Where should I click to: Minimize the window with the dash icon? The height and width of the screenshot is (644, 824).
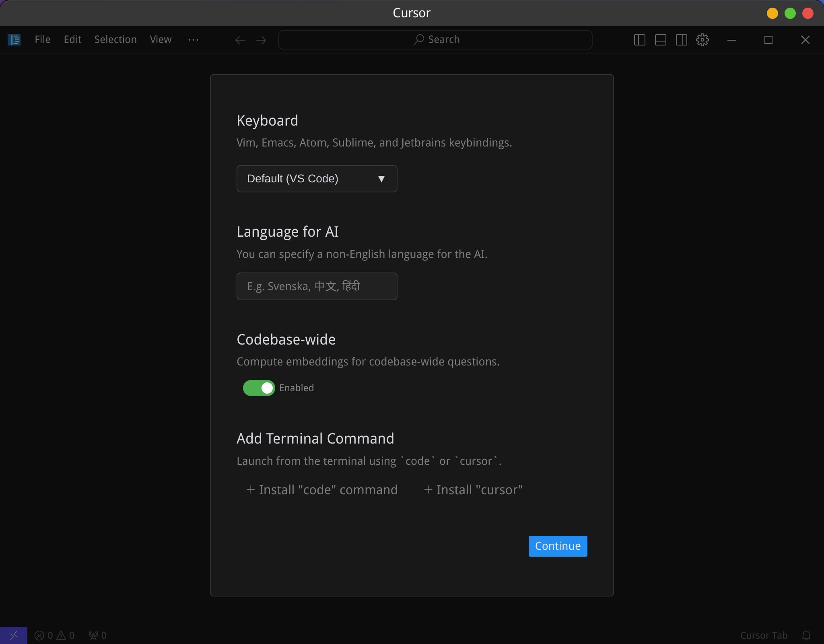[732, 40]
